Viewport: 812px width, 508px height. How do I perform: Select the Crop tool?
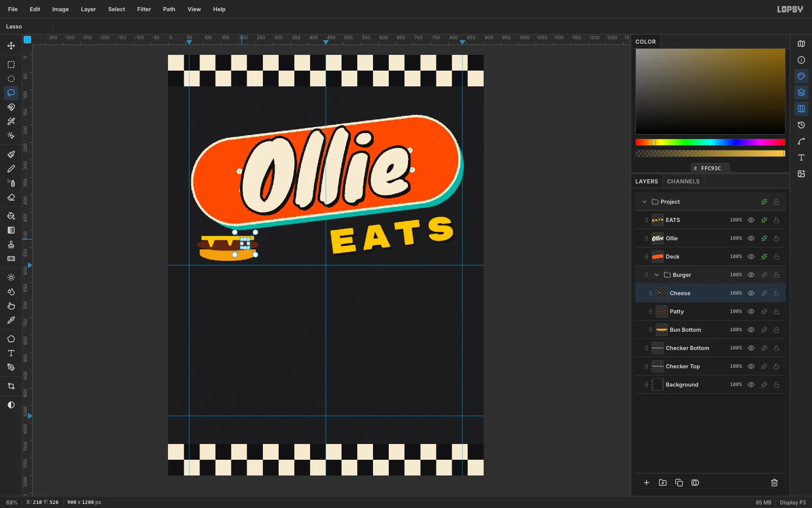coord(11,386)
